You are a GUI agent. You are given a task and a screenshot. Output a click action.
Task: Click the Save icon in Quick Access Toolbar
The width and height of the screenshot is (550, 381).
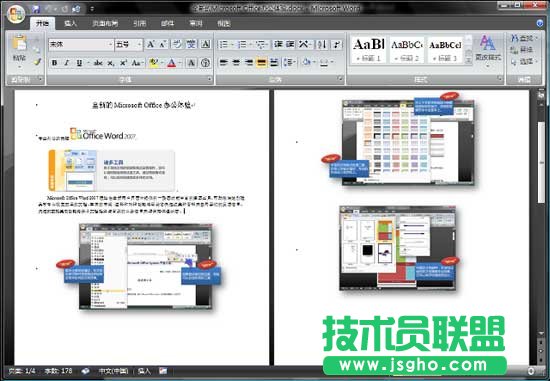[36, 9]
